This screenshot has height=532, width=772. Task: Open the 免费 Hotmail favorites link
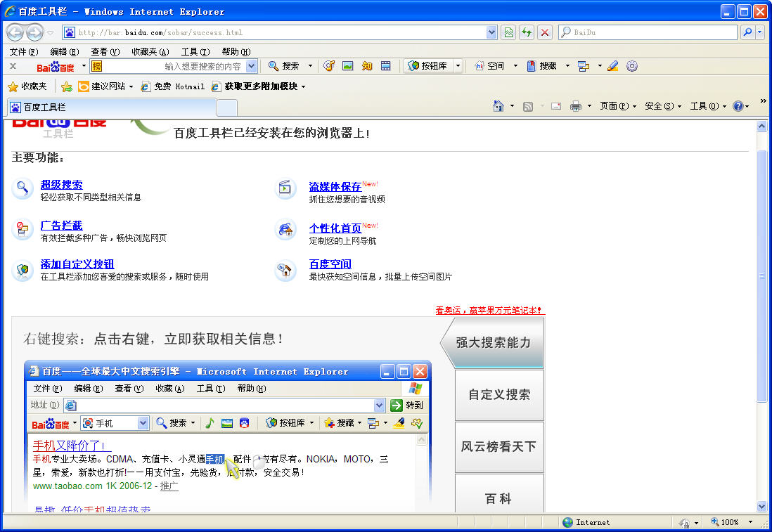point(173,86)
